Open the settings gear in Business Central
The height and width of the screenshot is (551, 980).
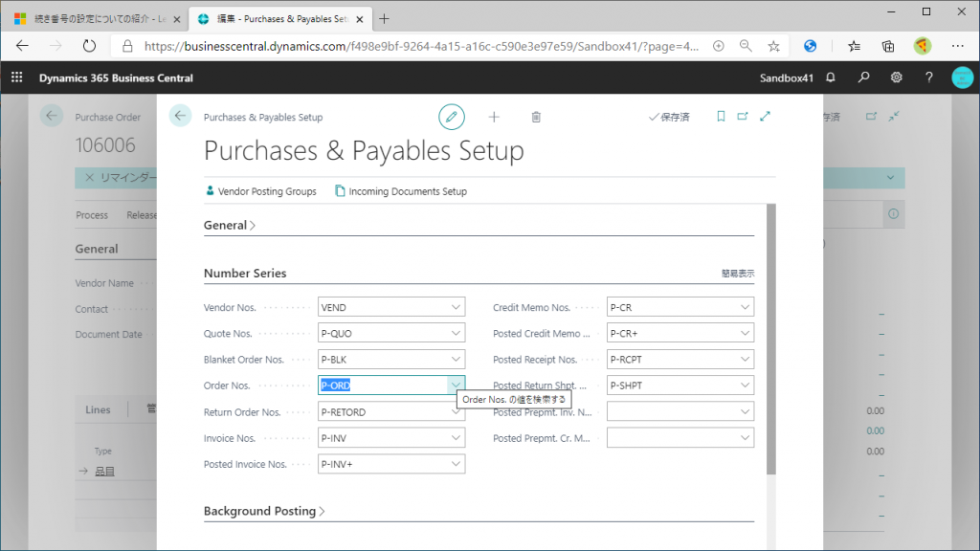896,77
